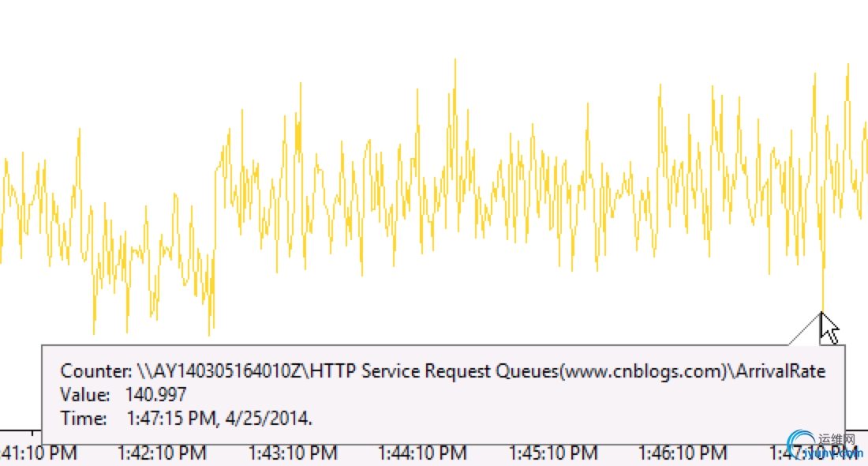Image resolution: width=868 pixels, height=466 pixels.
Task: Click the highest yellow peak above 1:44:10 PM
Action: 455,60
